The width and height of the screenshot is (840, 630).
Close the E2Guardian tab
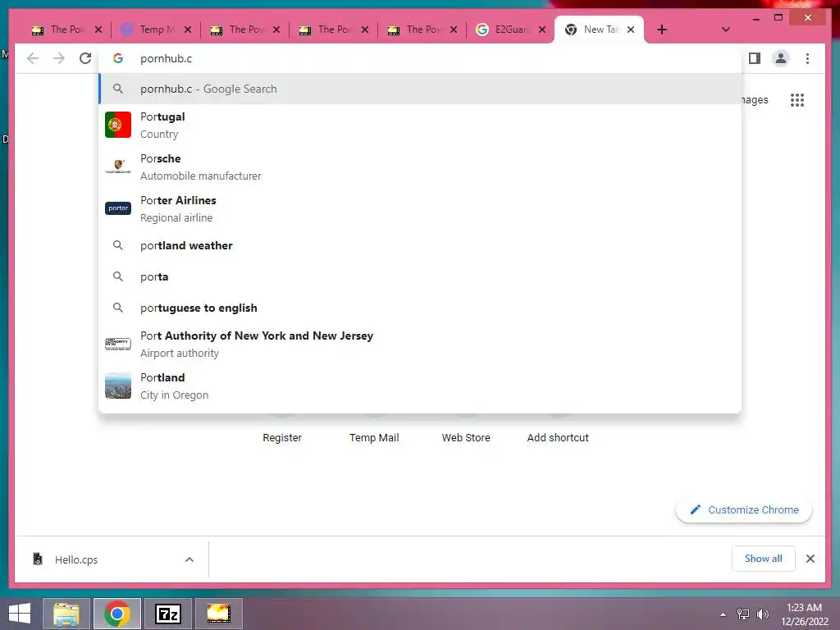542,30
